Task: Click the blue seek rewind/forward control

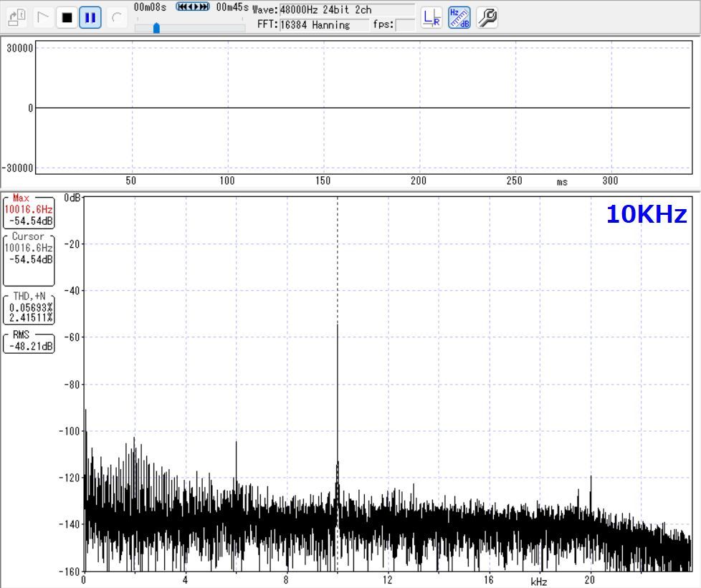Action: point(193,7)
